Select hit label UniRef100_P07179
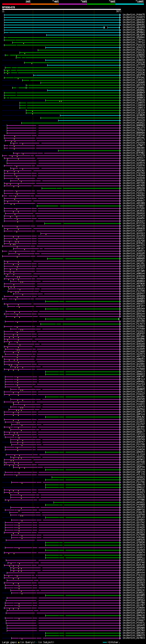This screenshot has height=644, width=146. [133, 156]
